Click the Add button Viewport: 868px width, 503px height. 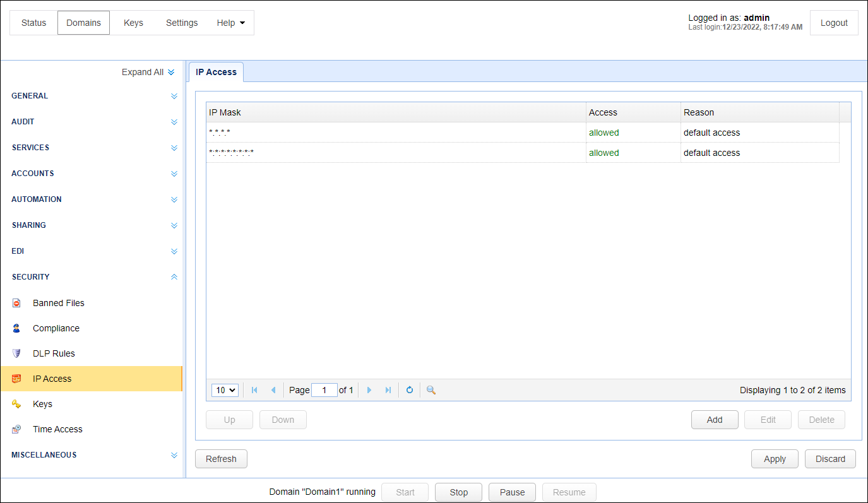(x=715, y=420)
